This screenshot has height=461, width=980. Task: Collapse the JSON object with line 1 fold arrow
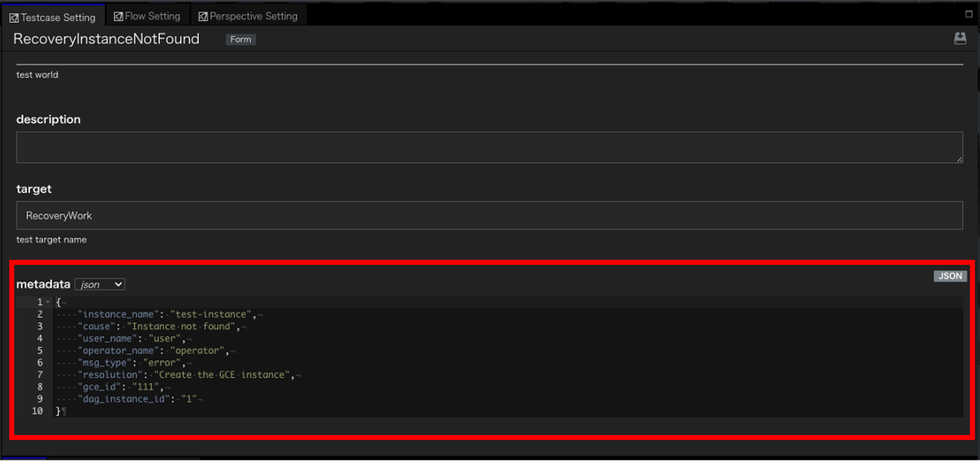[x=48, y=302]
